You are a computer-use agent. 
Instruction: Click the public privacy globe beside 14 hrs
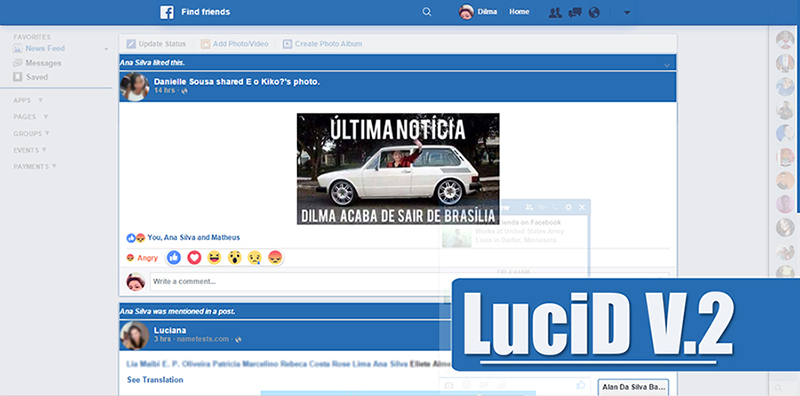(185, 91)
